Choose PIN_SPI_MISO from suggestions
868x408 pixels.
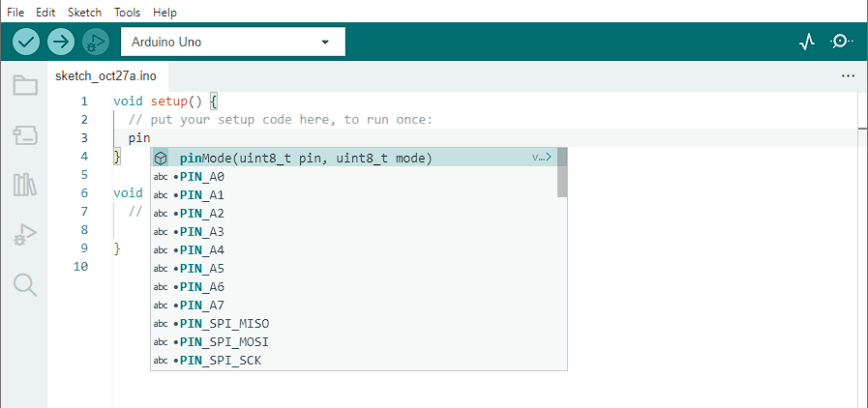click(x=354, y=324)
